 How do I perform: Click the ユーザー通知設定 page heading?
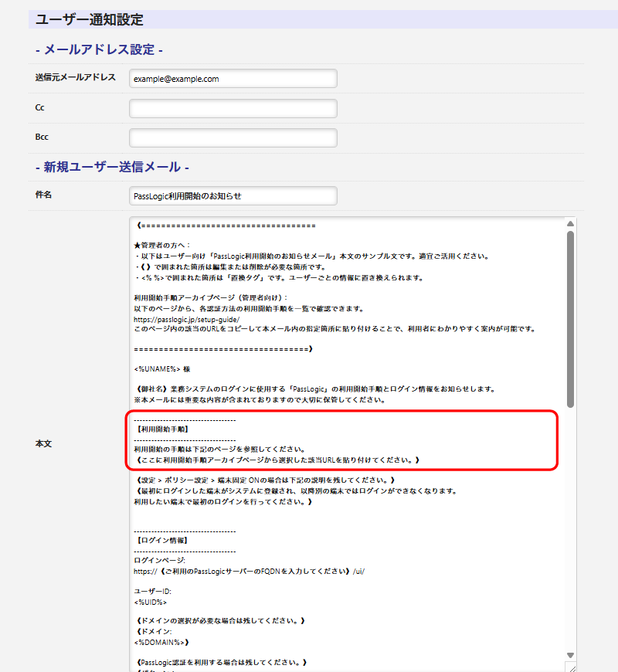tap(90, 19)
